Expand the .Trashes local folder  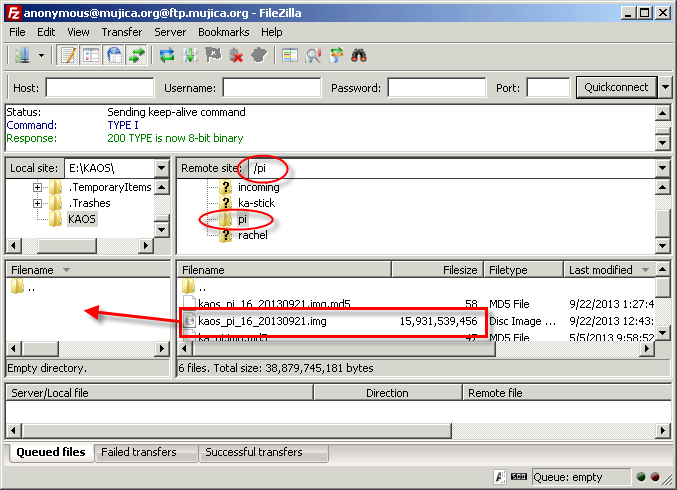[x=38, y=203]
